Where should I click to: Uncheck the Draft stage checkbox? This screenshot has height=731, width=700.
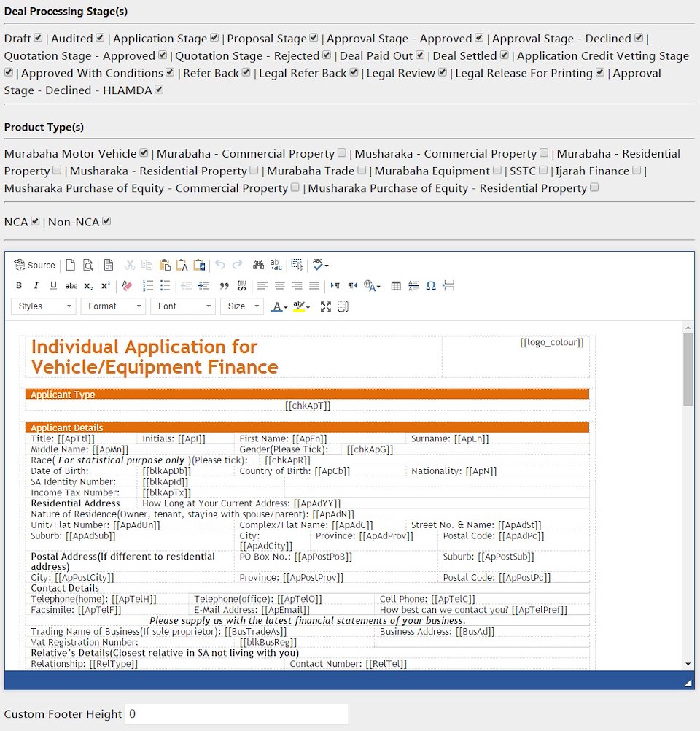point(38,38)
